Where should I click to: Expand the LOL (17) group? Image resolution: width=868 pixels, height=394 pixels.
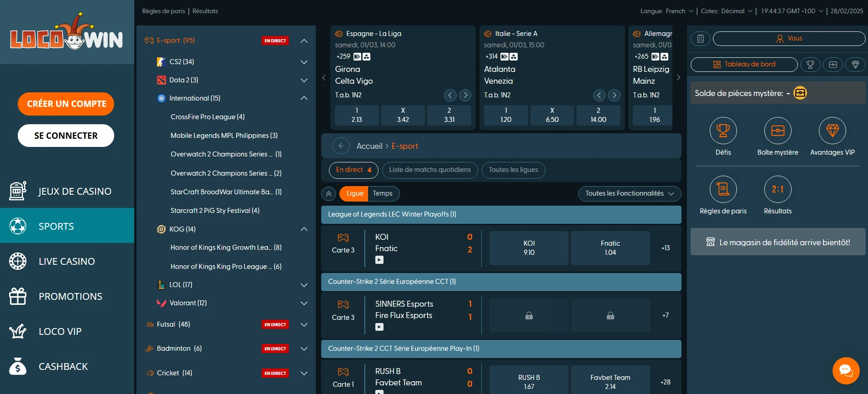[x=304, y=285]
